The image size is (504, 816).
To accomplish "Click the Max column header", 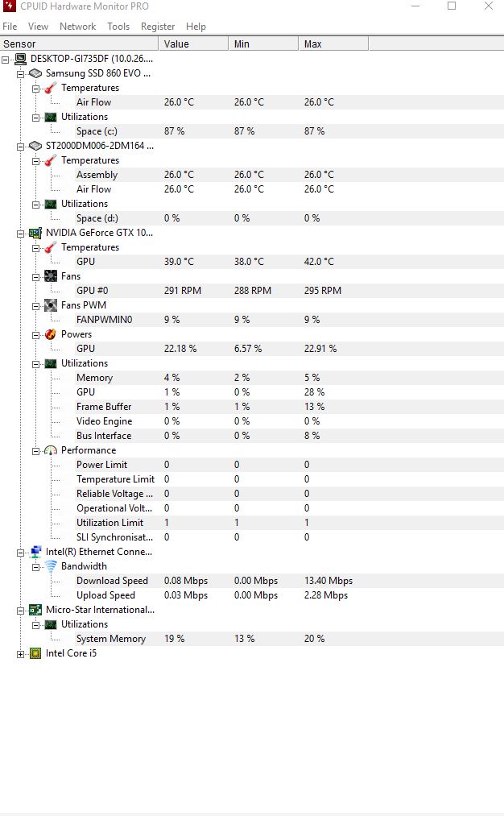I will (x=313, y=43).
